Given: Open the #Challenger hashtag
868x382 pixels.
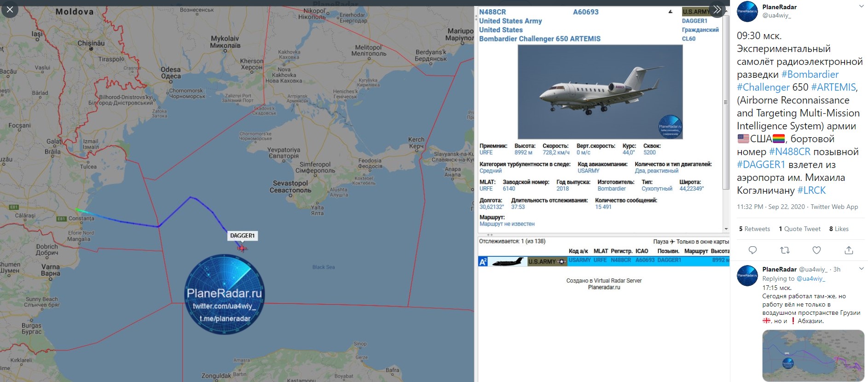Looking at the screenshot, I should [763, 87].
